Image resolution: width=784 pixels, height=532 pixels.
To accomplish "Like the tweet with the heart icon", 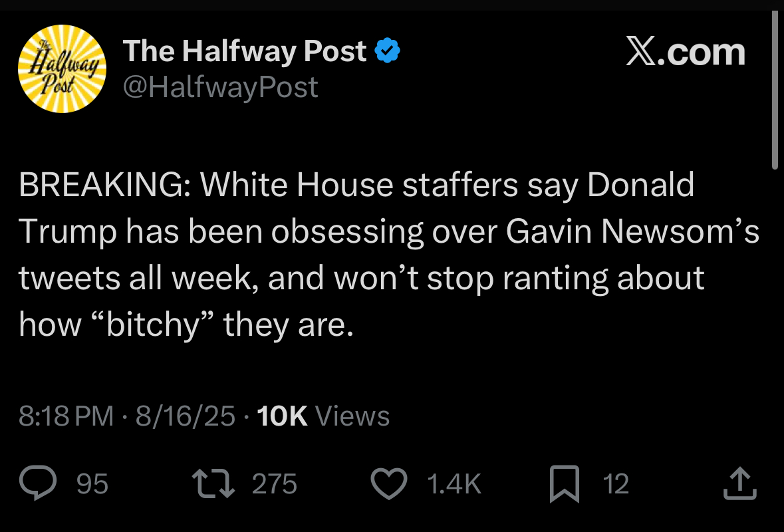I will (388, 483).
